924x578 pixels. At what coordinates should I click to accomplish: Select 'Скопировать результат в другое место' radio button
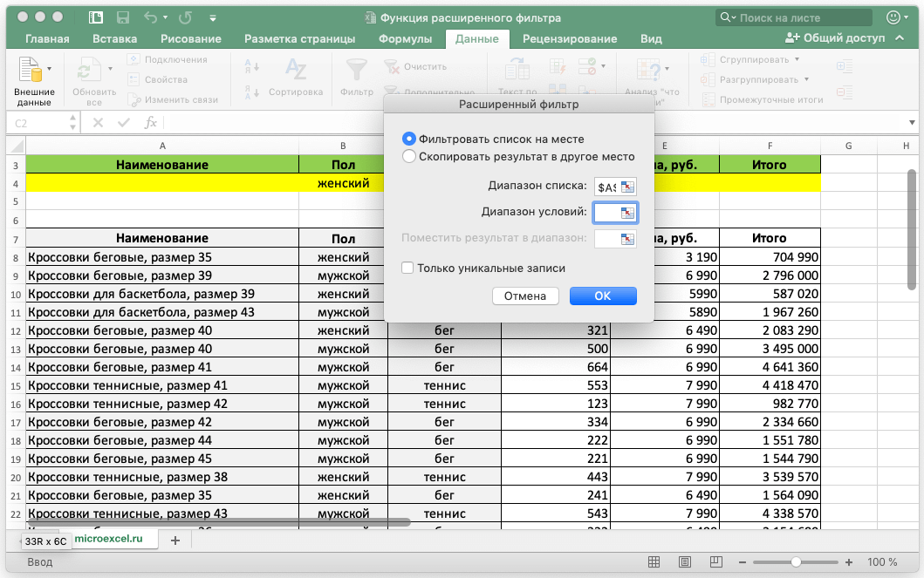click(408, 157)
